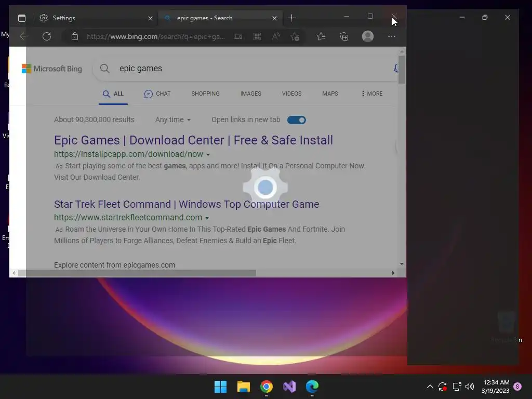Open Microsoft Edge from taskbar
Screen dimensions: 532x399
click(x=312, y=387)
